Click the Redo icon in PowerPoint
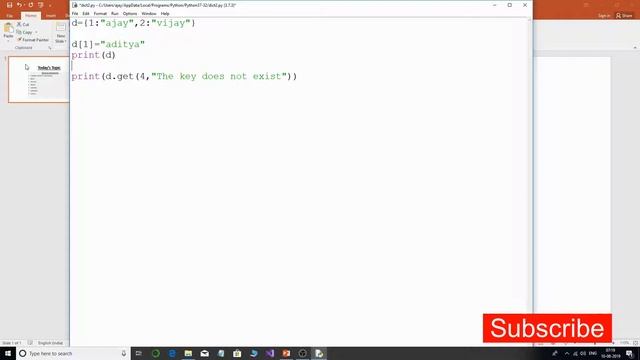The image size is (640, 360). (x=30, y=5)
